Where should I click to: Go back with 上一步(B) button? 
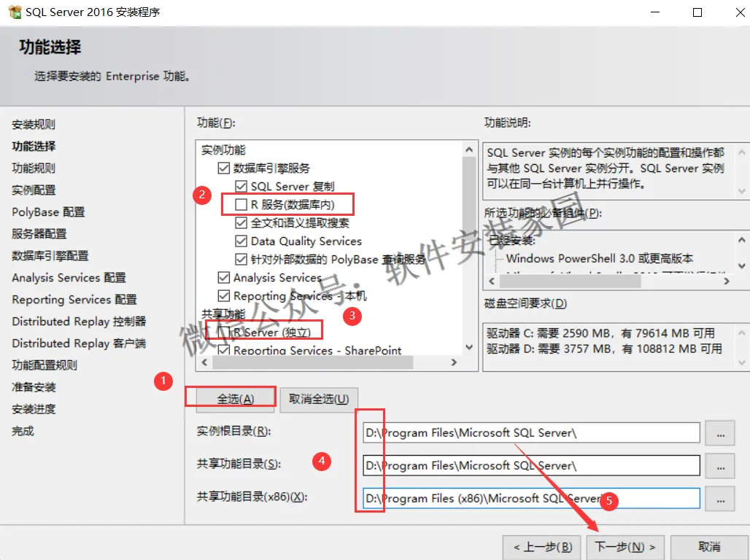click(542, 547)
